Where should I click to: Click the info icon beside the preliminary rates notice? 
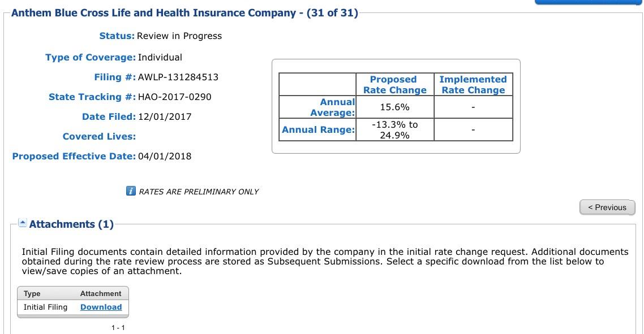[131, 191]
